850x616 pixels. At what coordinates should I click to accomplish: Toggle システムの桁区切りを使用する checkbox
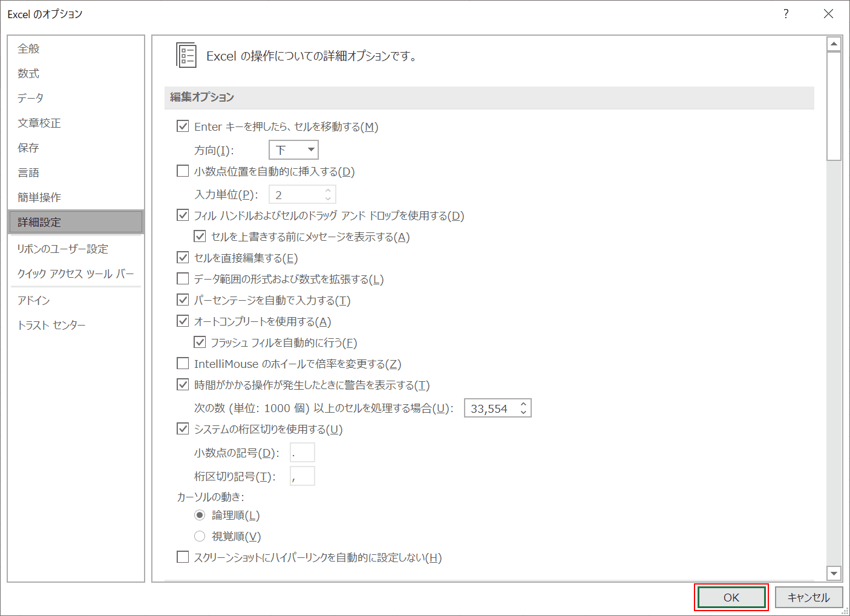[183, 429]
